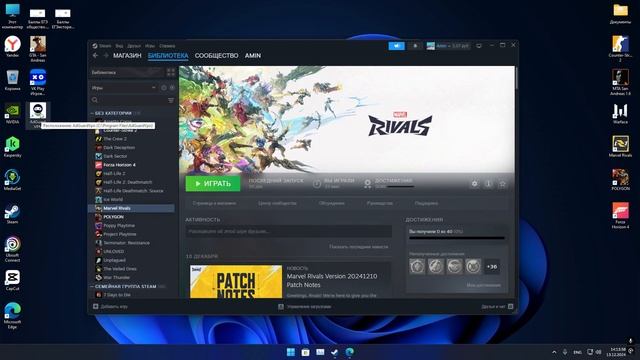Select Poppy Playtime in library
The image size is (640, 360).
pyautogui.click(x=119, y=225)
